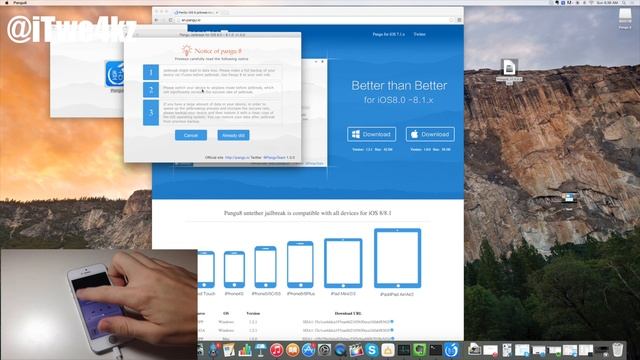The width and height of the screenshot is (640, 360).
Task: Download the Windows version of Pangu
Action: (371, 134)
